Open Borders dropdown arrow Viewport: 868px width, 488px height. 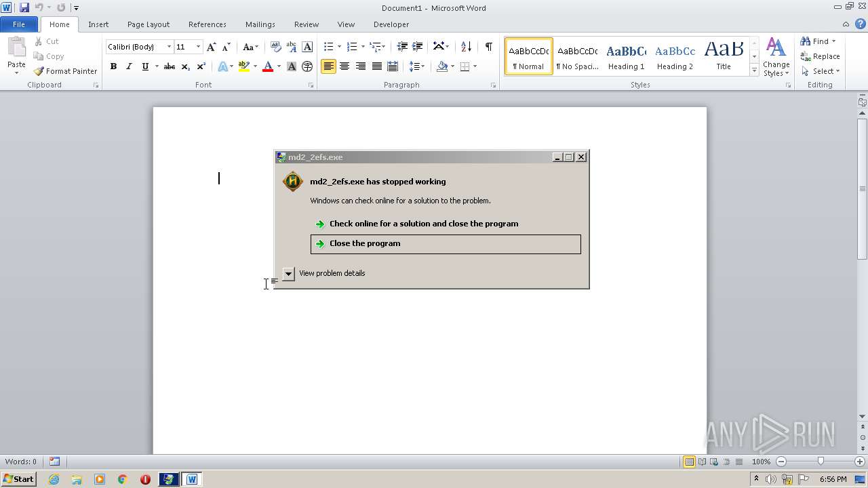(x=475, y=66)
